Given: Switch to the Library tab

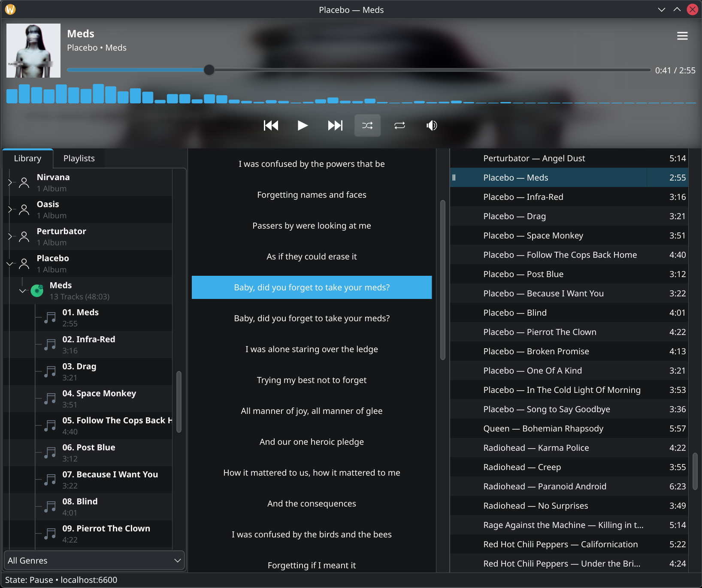Looking at the screenshot, I should click(27, 158).
